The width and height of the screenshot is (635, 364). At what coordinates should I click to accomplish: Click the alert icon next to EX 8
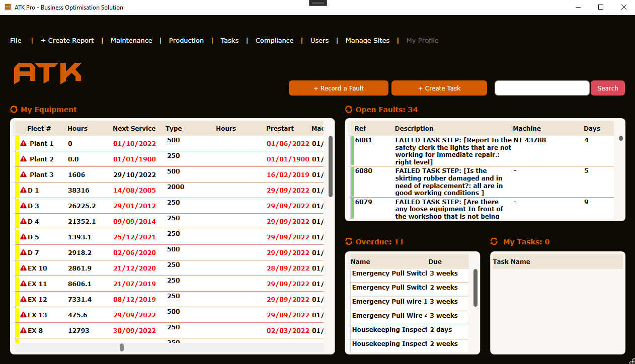point(23,330)
